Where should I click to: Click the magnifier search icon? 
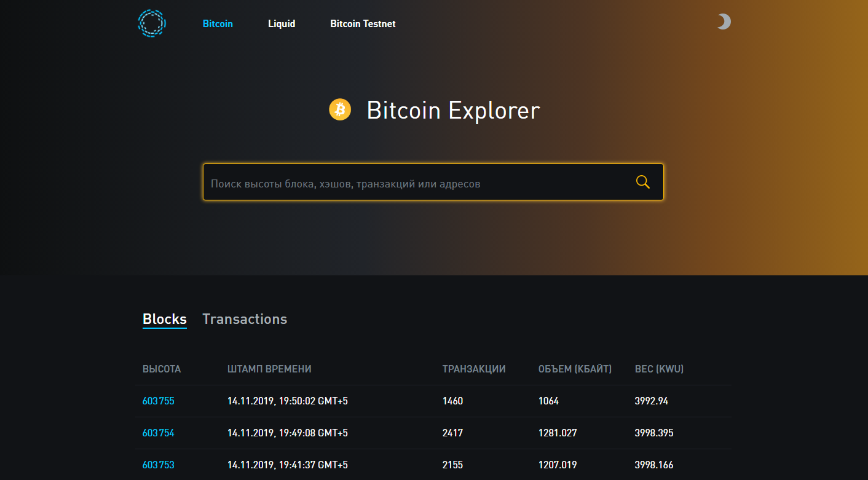(643, 182)
